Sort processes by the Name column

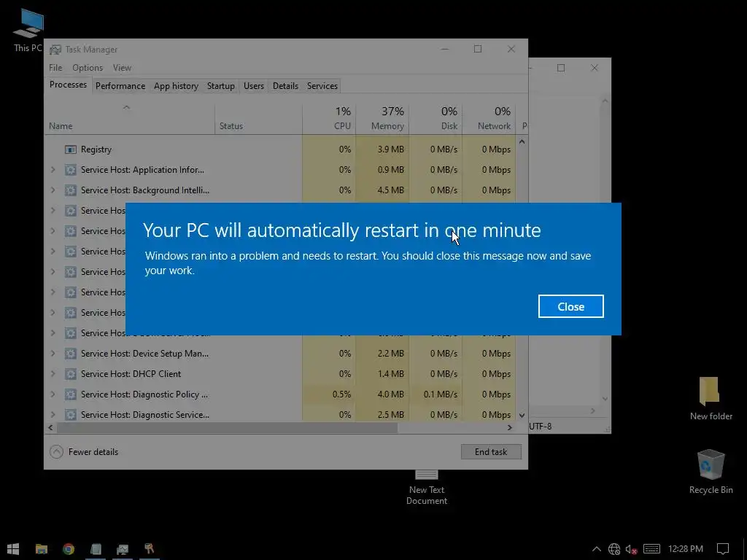click(130, 119)
